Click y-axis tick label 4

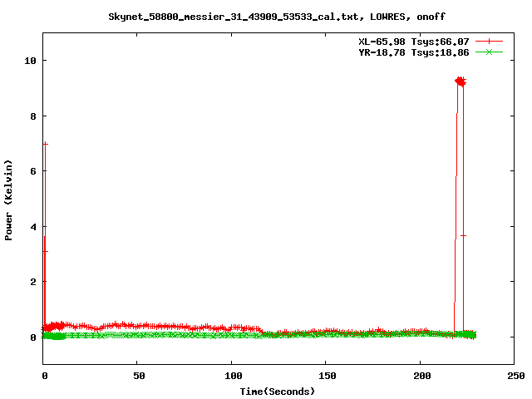(x=33, y=227)
